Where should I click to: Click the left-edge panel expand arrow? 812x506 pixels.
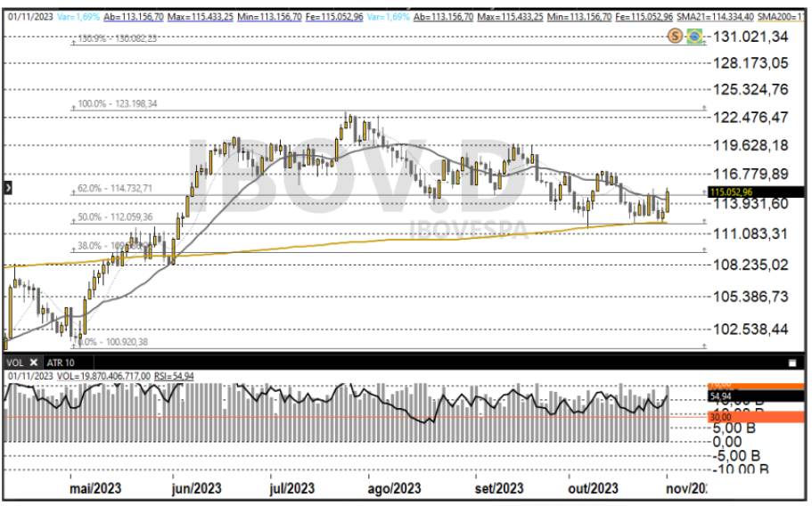point(8,188)
